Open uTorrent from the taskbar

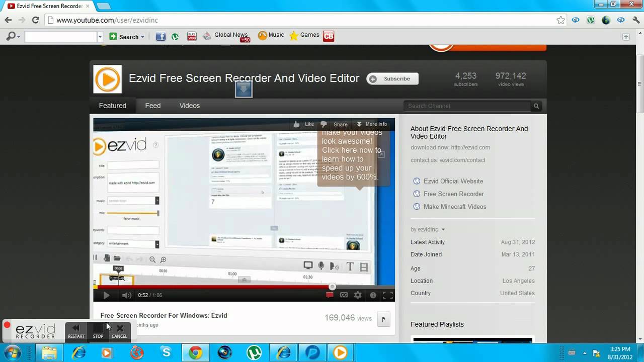click(x=254, y=353)
